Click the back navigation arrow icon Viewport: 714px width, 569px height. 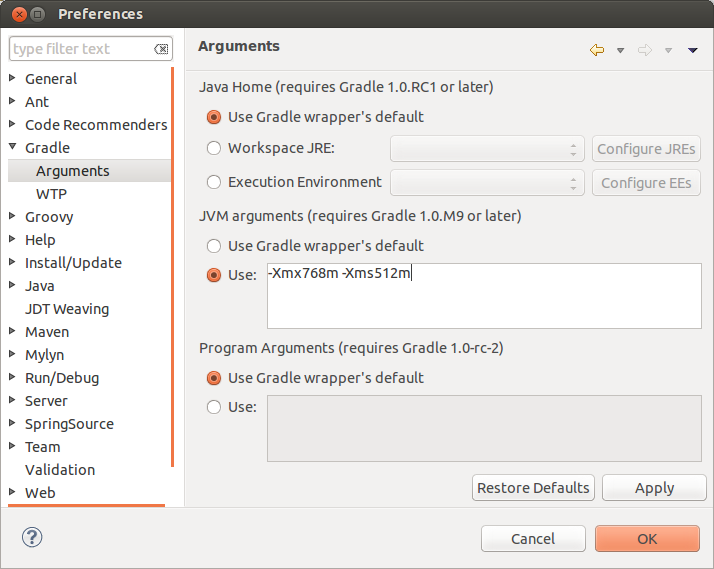[597, 50]
